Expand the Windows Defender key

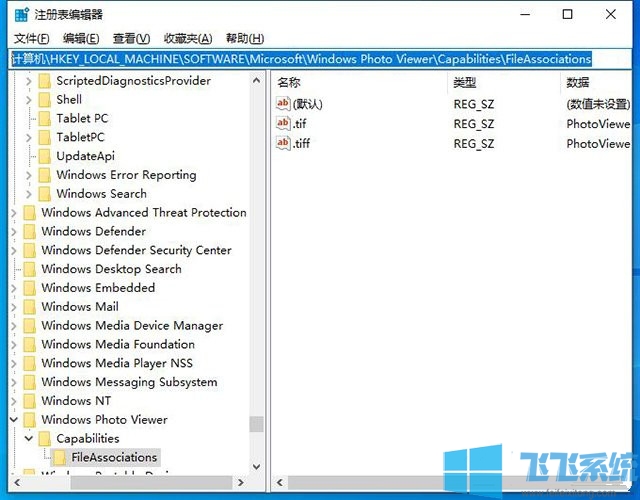pyautogui.click(x=14, y=231)
